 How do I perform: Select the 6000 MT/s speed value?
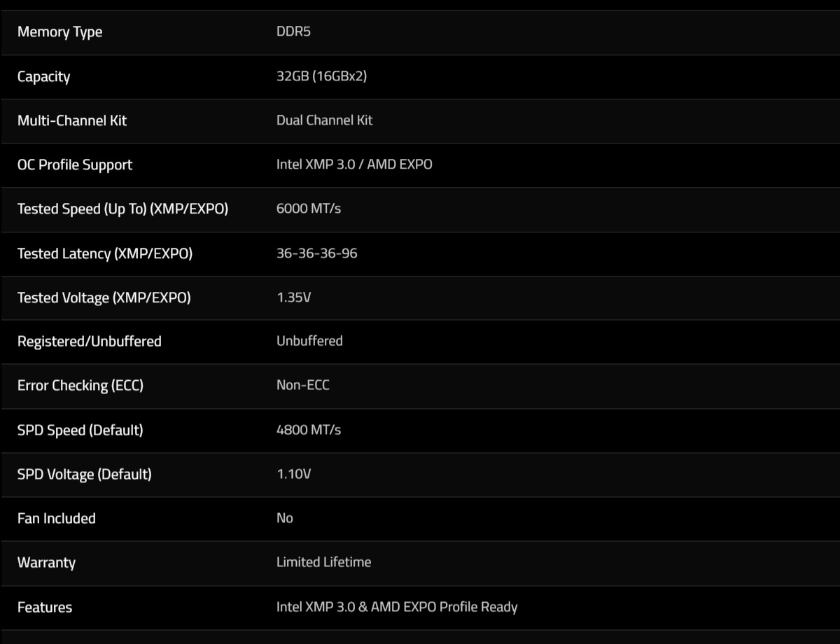tap(309, 209)
